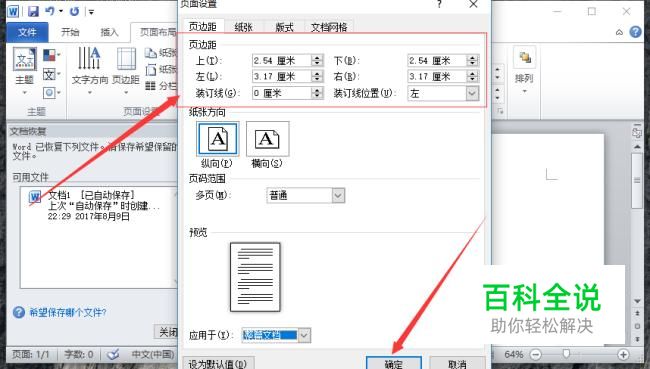
Task: Click the zoom slider handle
Action: click(x=566, y=354)
